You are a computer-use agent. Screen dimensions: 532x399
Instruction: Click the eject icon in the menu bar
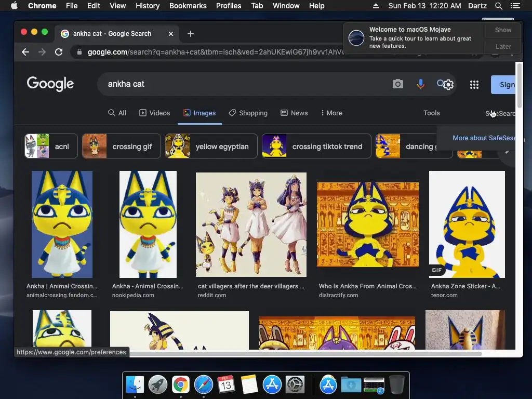[x=376, y=6]
